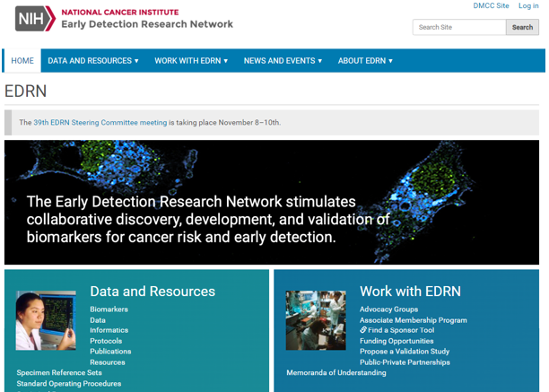This screenshot has height=392, width=549.
Task: Click the lab photo in Work with EDRN
Action: [316, 320]
